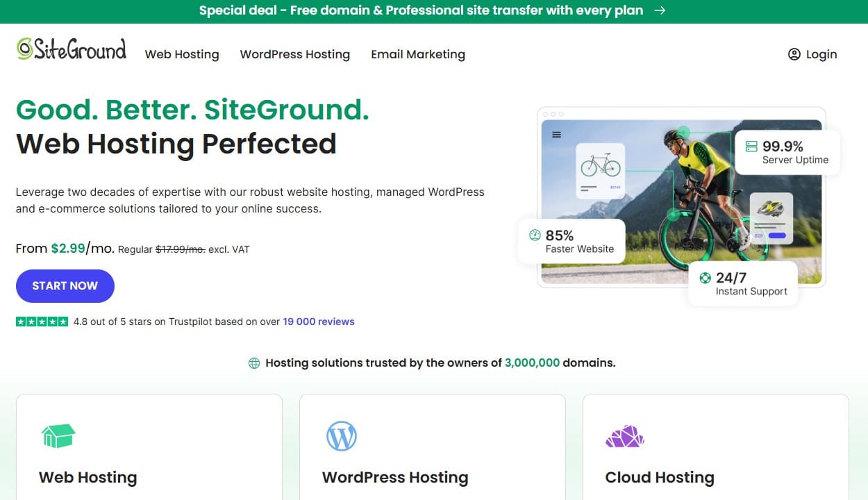Click the lifebuoy icon beside 24/7

tap(706, 278)
